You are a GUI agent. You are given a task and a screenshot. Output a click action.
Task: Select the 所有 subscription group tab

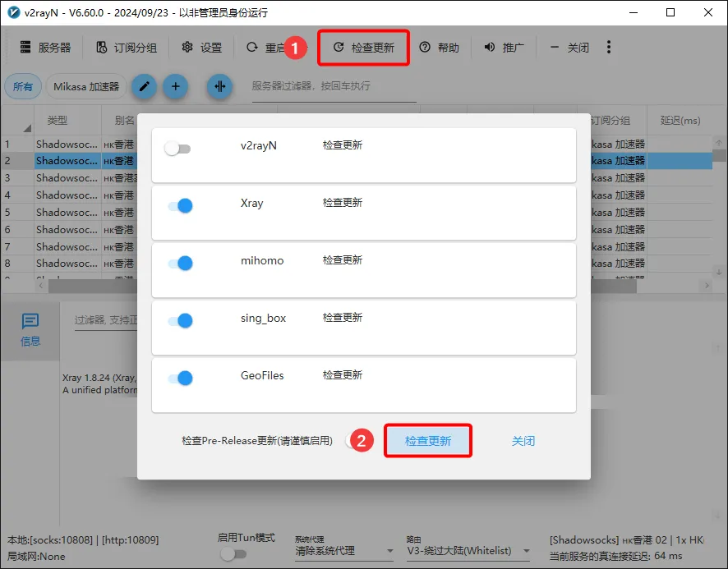click(23, 86)
